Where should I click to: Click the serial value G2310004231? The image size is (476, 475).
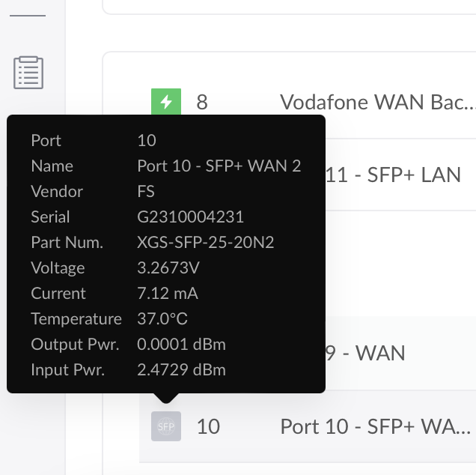(190, 217)
